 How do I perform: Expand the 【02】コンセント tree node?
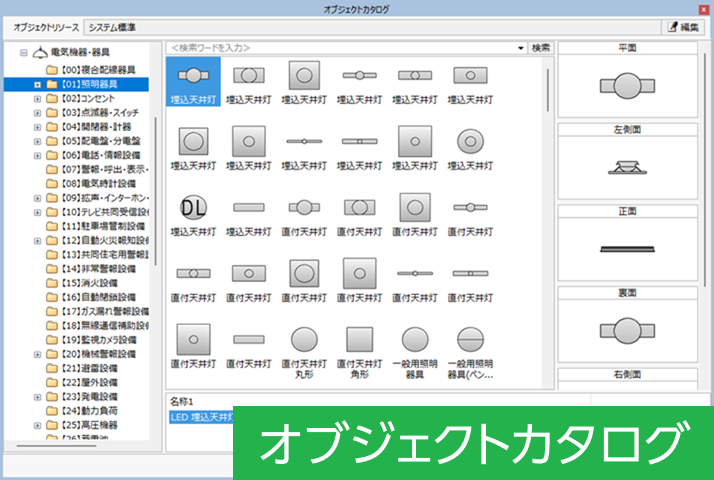click(37, 99)
